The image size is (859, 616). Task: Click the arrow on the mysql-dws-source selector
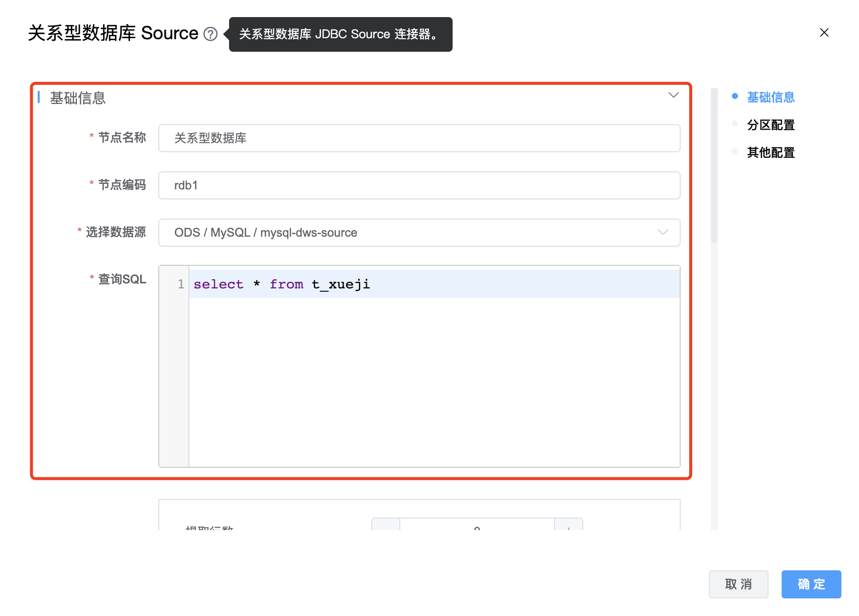[x=663, y=233]
